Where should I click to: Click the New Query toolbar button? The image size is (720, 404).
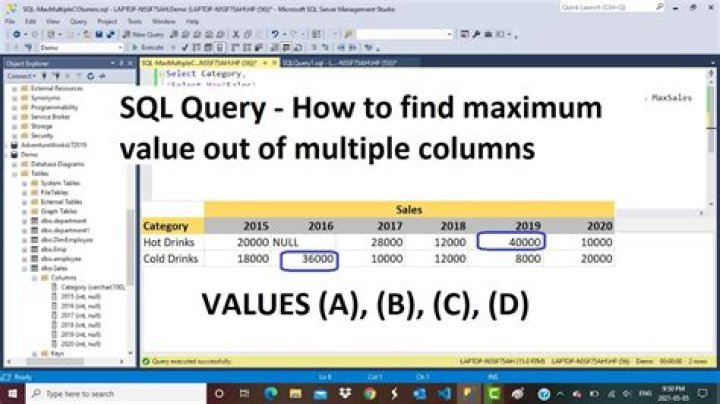click(x=144, y=34)
